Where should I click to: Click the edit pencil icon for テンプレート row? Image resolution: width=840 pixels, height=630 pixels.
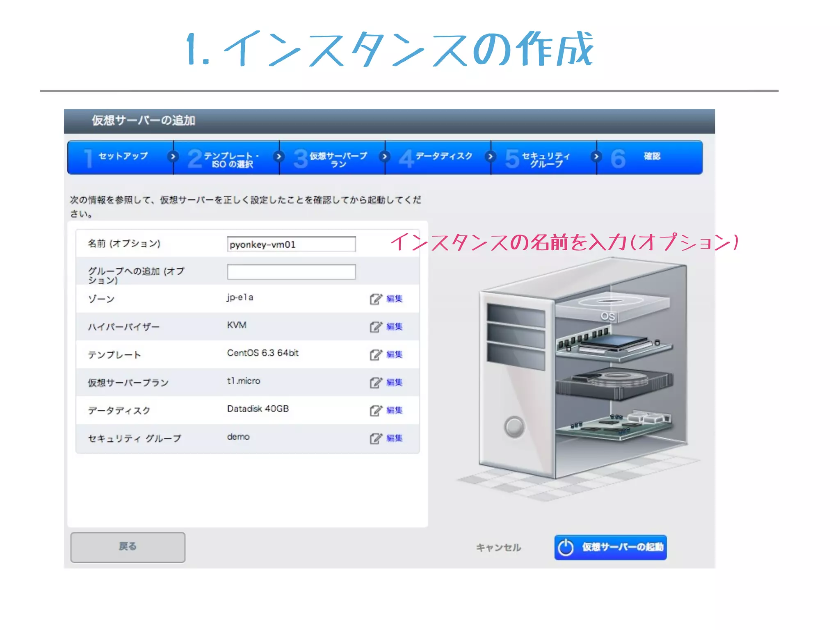(x=375, y=355)
